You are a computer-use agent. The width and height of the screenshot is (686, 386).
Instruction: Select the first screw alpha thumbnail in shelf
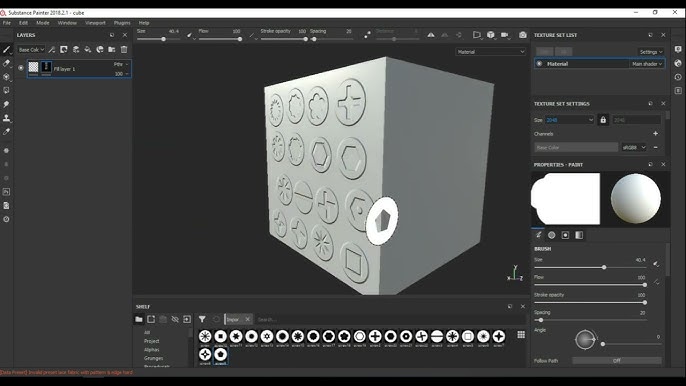pos(205,336)
